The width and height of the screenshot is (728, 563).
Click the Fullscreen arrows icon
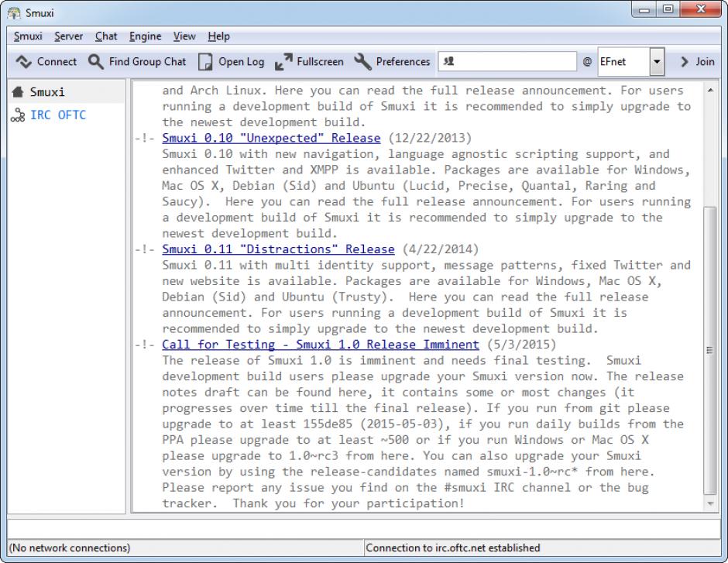tap(283, 62)
